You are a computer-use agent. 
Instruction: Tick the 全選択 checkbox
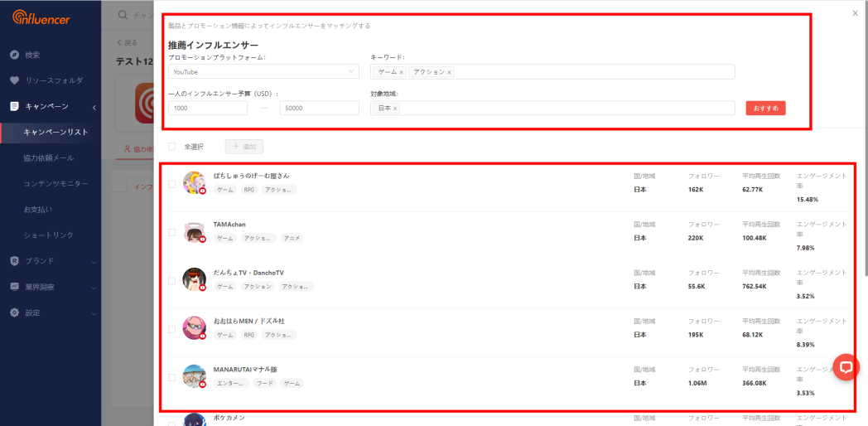pyautogui.click(x=171, y=146)
